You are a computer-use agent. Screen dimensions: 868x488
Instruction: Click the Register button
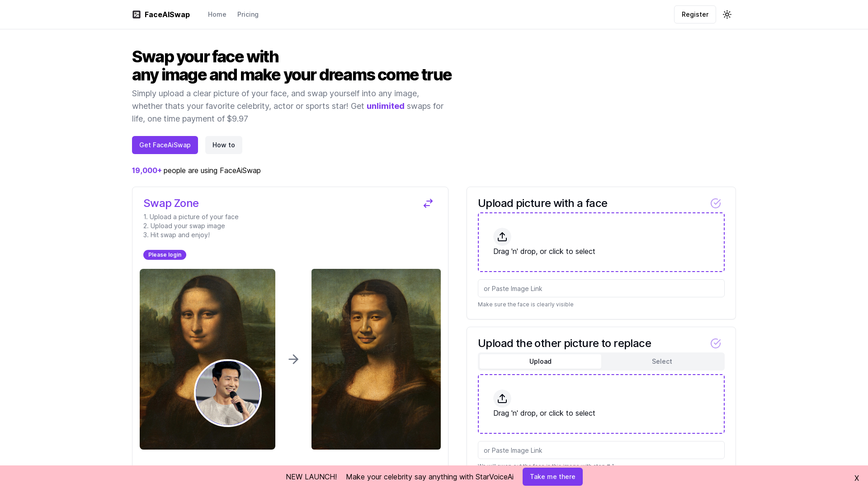[x=695, y=14]
